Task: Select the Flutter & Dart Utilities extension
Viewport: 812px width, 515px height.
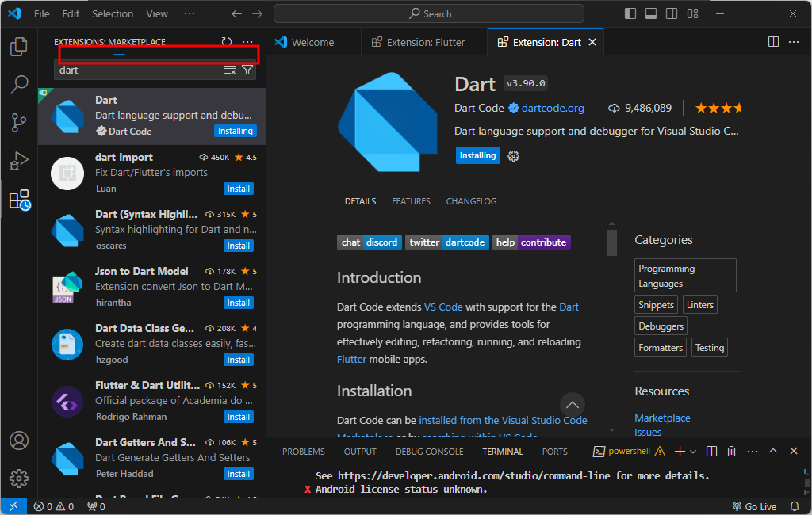Action: [x=152, y=401]
